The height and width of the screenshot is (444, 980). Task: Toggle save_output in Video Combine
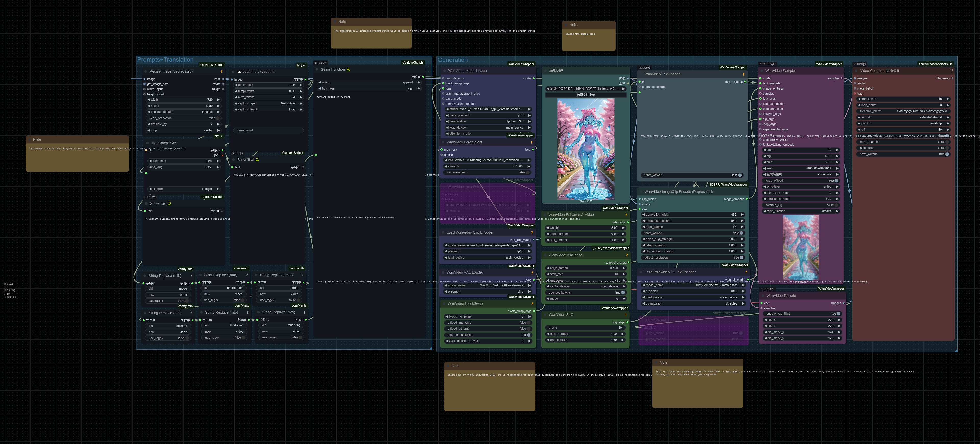[947, 154]
